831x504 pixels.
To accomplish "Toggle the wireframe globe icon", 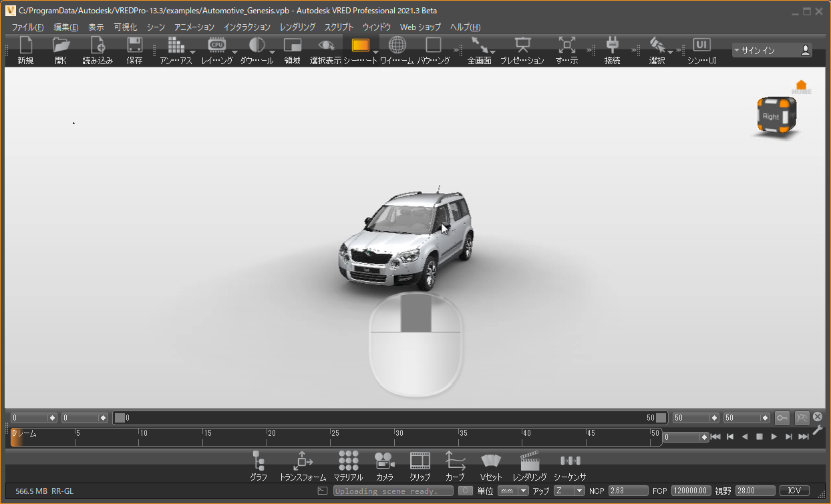I will coord(397,45).
